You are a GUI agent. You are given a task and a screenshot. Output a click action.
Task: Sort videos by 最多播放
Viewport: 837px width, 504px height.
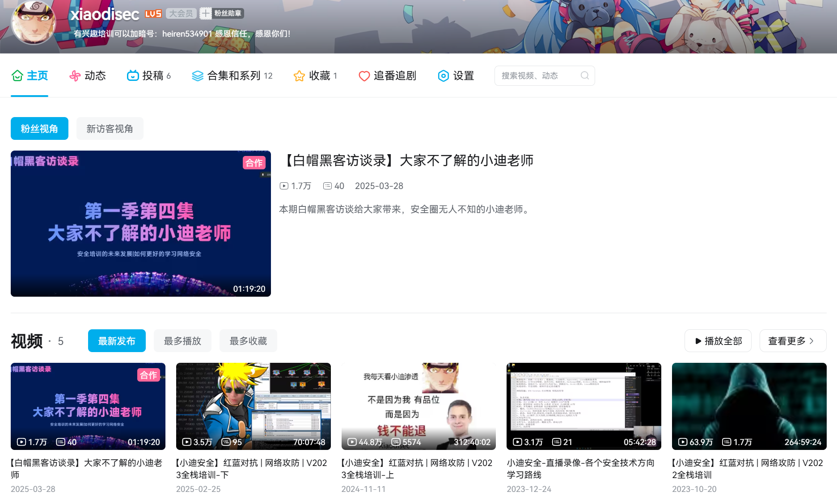point(182,341)
